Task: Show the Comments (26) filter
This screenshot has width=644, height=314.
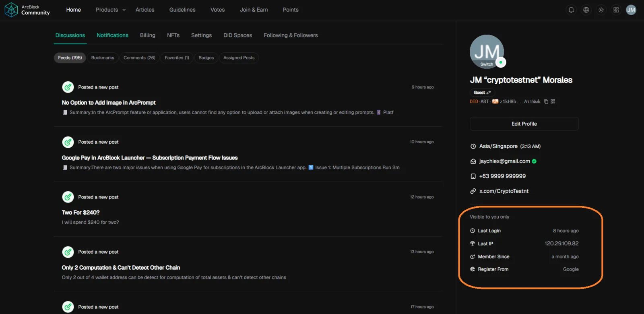Action: point(139,58)
